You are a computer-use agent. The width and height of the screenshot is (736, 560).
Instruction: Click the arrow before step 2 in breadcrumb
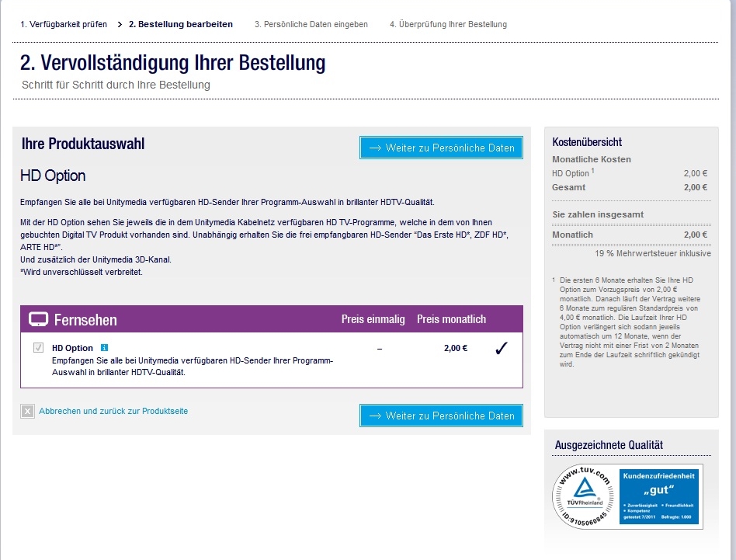coord(120,25)
